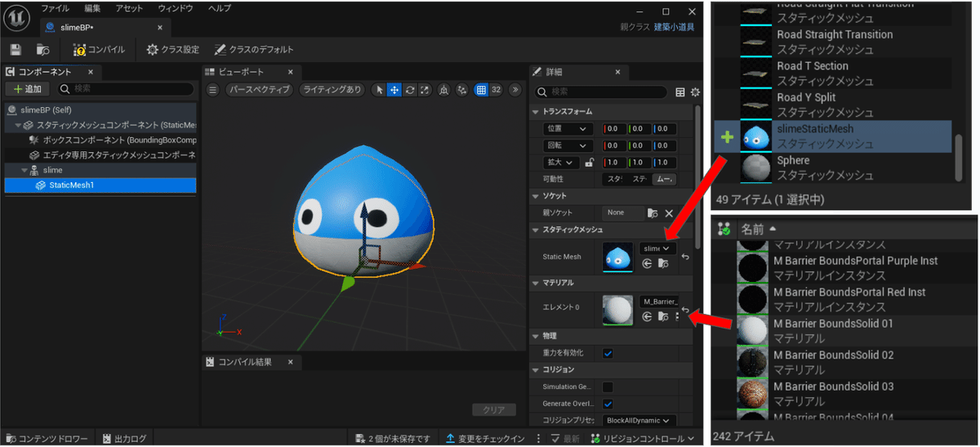Browse to asset in Content Browser icon

[42, 50]
